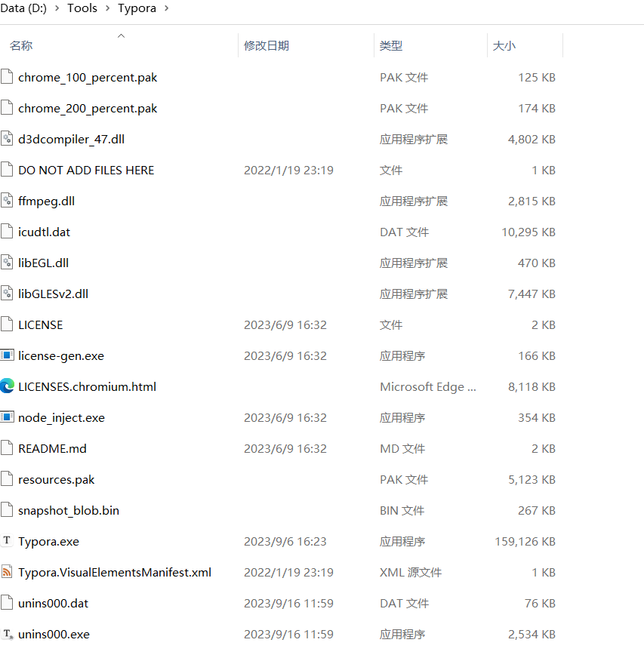Sort by the 大小 column header
This screenshot has height=658, width=644.
coord(504,46)
